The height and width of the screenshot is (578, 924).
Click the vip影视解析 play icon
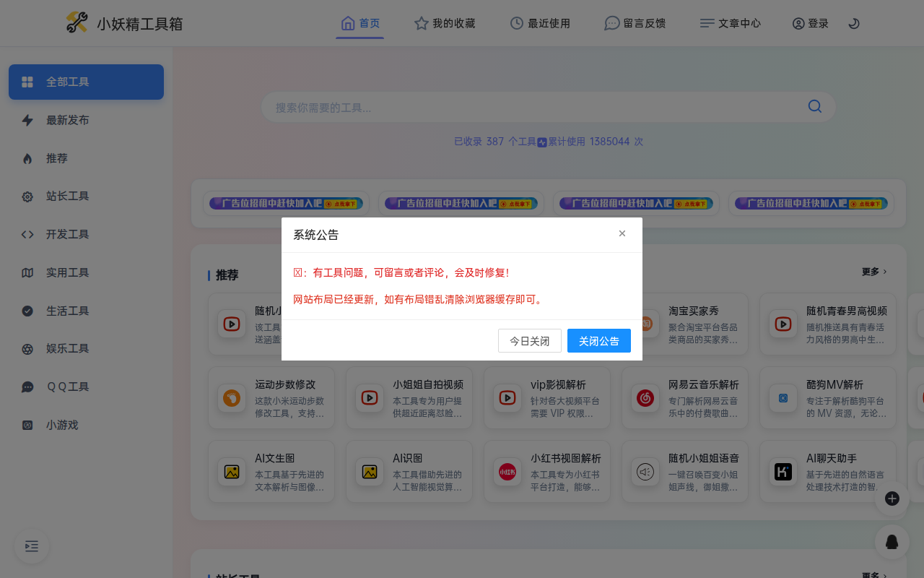[507, 397]
